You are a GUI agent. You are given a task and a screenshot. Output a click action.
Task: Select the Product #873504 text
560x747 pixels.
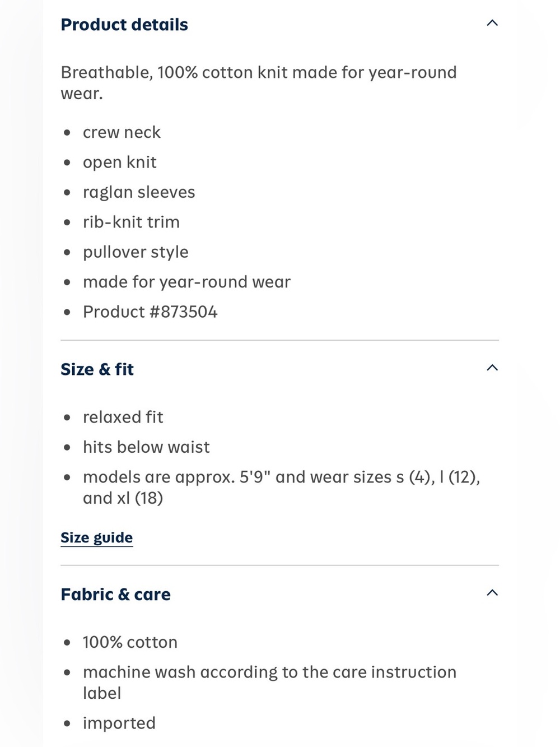[150, 312]
